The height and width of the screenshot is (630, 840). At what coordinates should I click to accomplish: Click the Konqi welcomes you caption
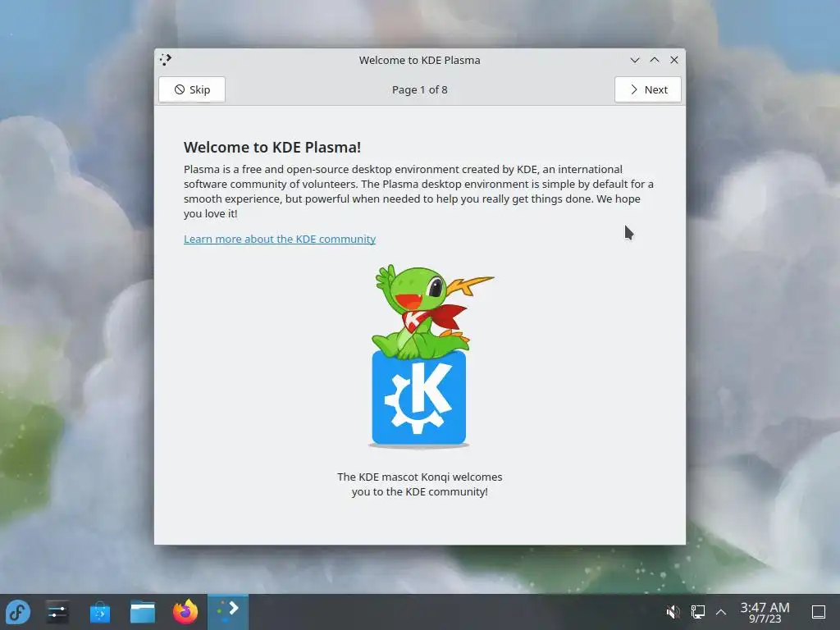tap(419, 484)
